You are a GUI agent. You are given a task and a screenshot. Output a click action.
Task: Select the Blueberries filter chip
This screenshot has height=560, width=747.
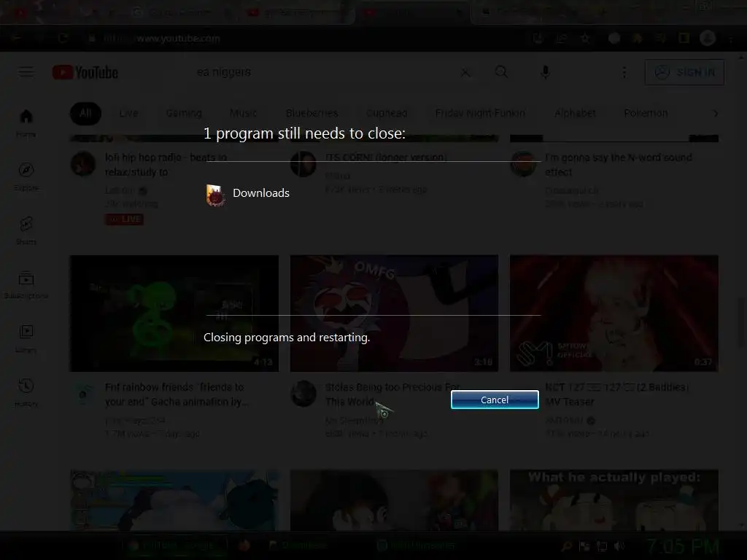click(x=312, y=113)
